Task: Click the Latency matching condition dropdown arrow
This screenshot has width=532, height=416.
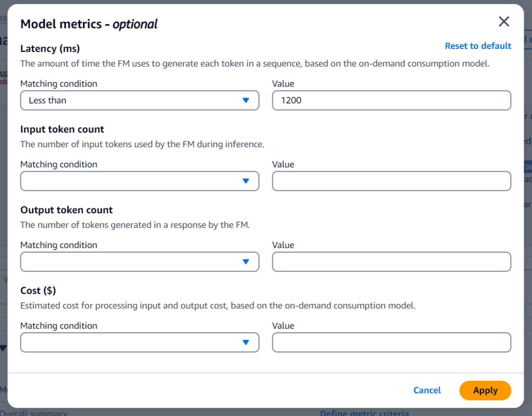Action: [246, 100]
